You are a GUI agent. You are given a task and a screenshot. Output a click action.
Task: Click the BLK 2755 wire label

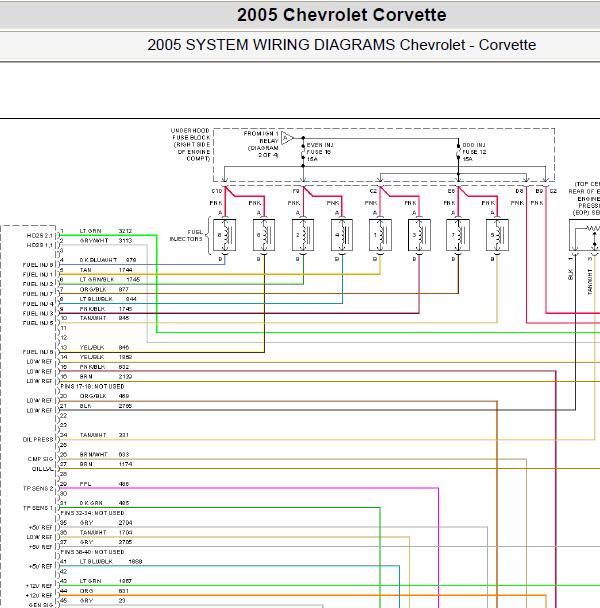pos(106,406)
